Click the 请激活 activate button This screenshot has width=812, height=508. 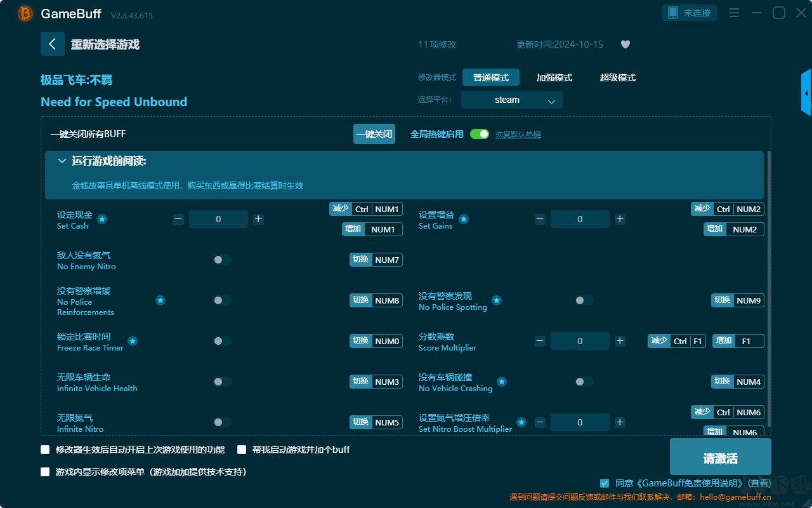coord(721,458)
